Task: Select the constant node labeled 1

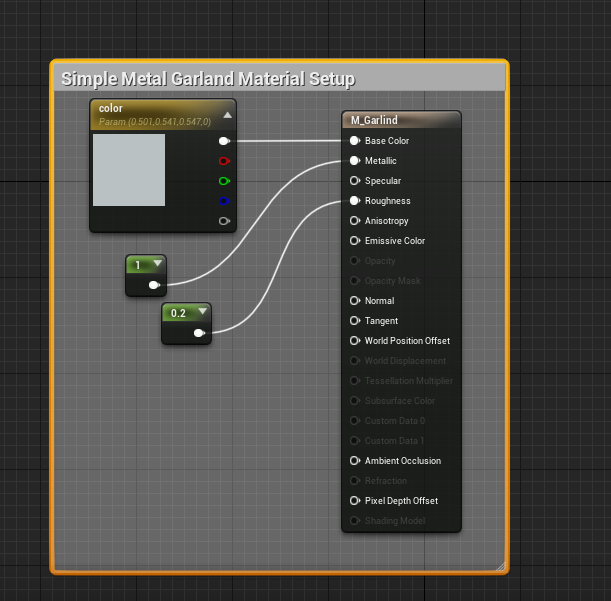Action: tap(146, 276)
